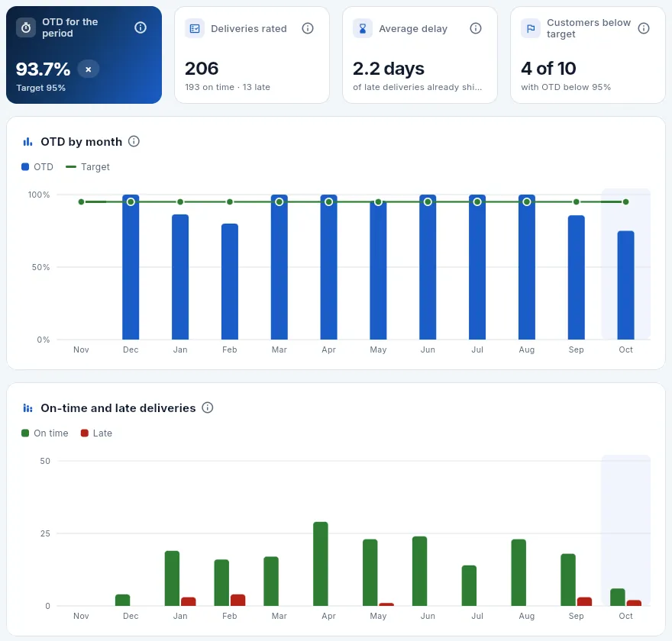Click the Sep red late bar
672x641 pixels.
[x=585, y=601]
